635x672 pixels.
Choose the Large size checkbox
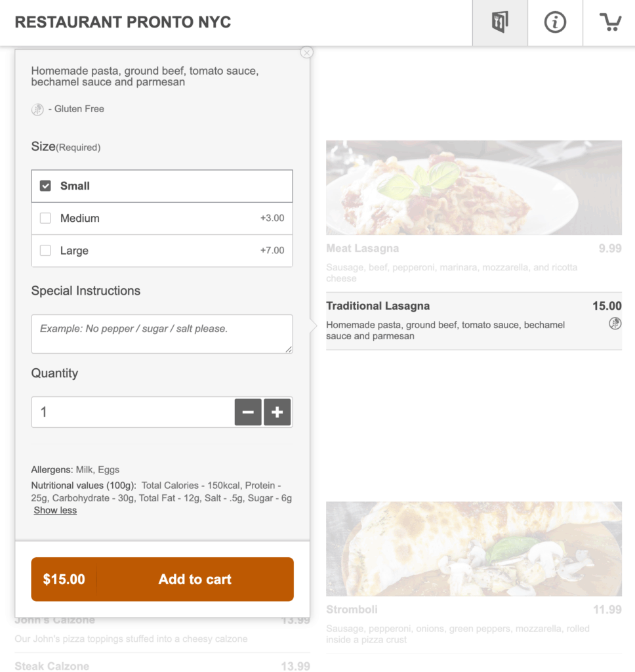[x=45, y=251]
